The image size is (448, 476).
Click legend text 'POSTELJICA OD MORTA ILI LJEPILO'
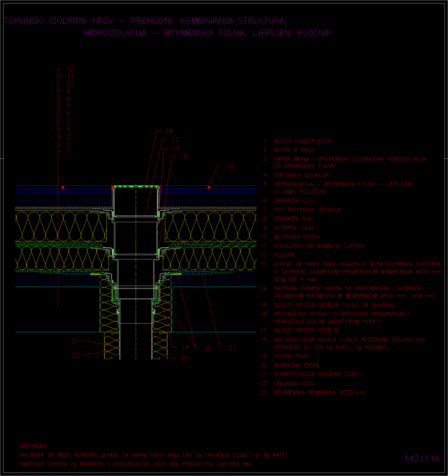319,246
